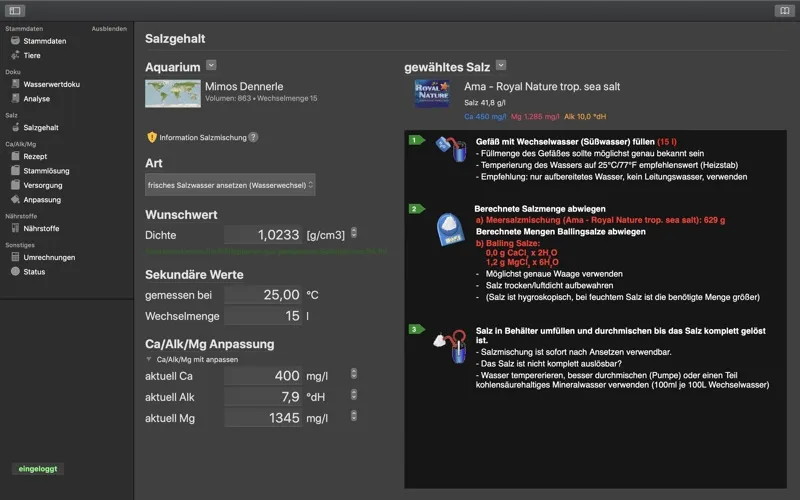Viewport: 800px width, 500px height.
Task: Click the salt weighing scale icon in step 2
Action: tap(451, 229)
